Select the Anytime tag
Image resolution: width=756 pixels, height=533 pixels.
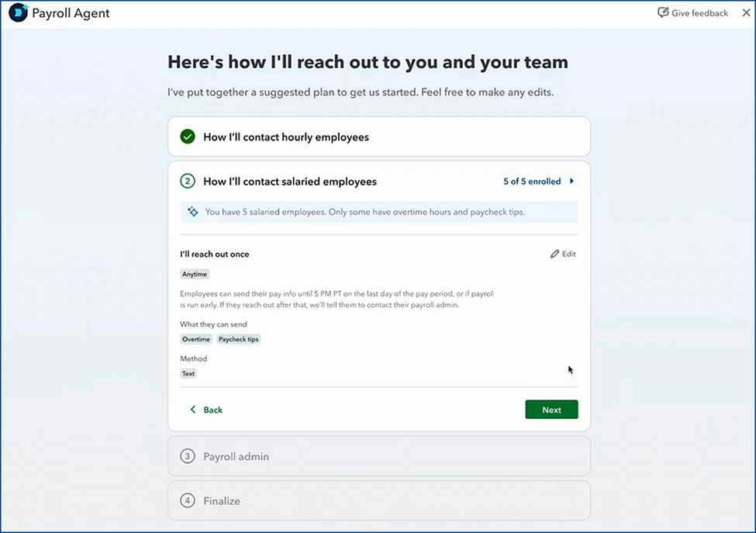pyautogui.click(x=195, y=274)
